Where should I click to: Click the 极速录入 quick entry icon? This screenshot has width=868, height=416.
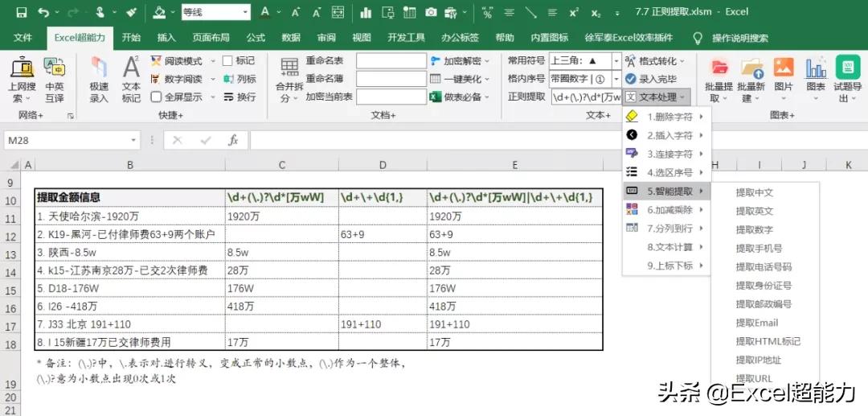(x=99, y=68)
